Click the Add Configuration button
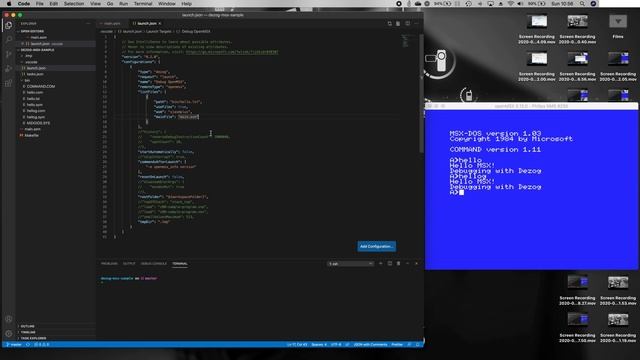This screenshot has width=640, height=360. [376, 247]
